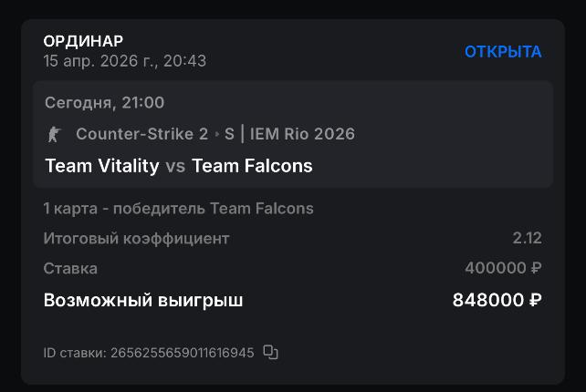Copy the bet ID with the copy icon
Viewport: 586px width, 392px height.
[270, 352]
